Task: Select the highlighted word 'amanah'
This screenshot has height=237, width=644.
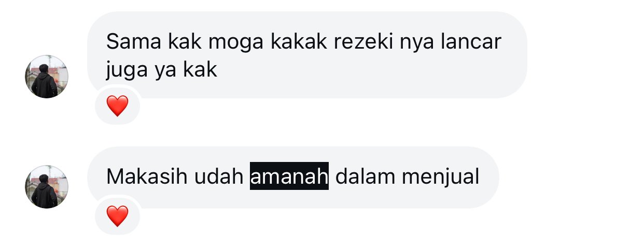Action: (x=289, y=177)
